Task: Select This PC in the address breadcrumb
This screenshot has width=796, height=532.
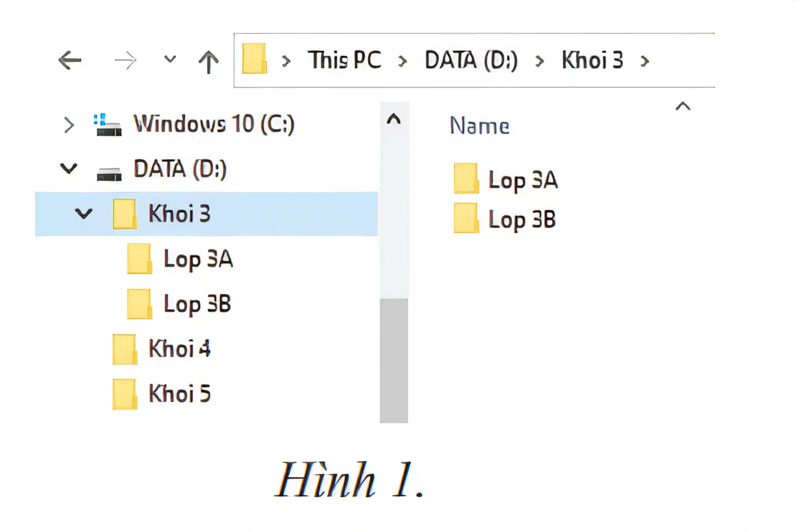Action: (x=345, y=60)
